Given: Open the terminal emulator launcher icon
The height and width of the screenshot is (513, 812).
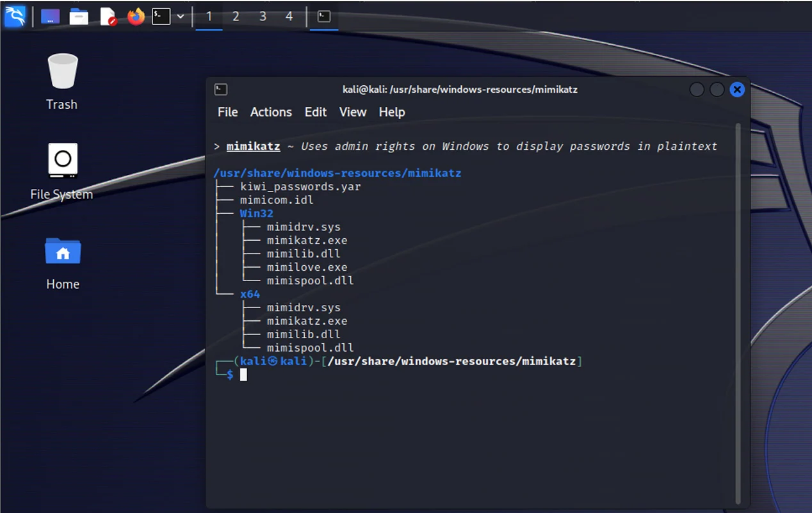Looking at the screenshot, I should [x=161, y=17].
